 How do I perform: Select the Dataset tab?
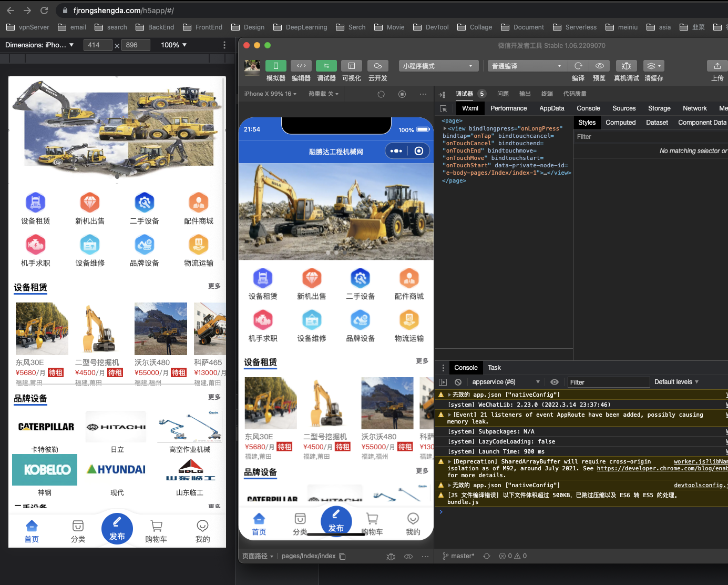[657, 123]
